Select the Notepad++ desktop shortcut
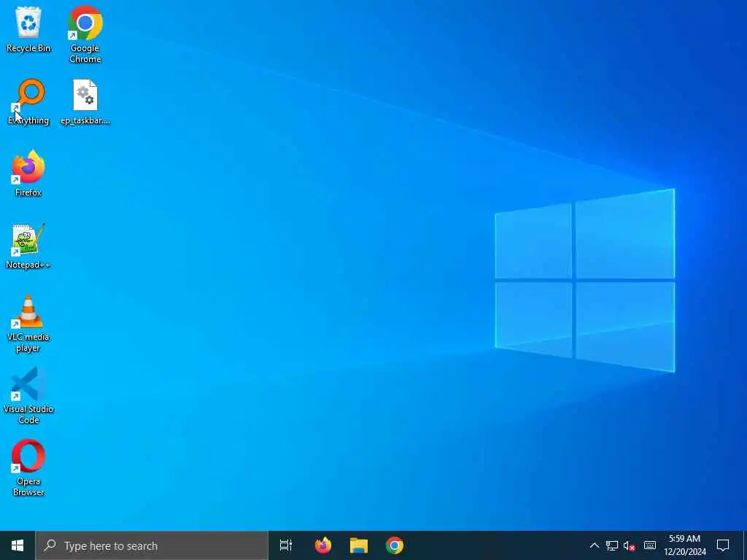This screenshot has height=560, width=747. click(x=28, y=246)
